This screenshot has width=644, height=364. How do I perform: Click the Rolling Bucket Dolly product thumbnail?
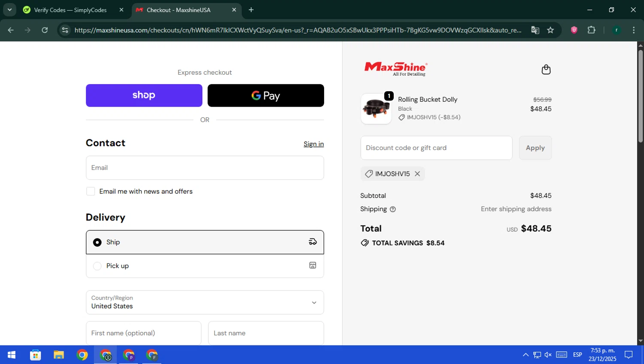tap(376, 109)
